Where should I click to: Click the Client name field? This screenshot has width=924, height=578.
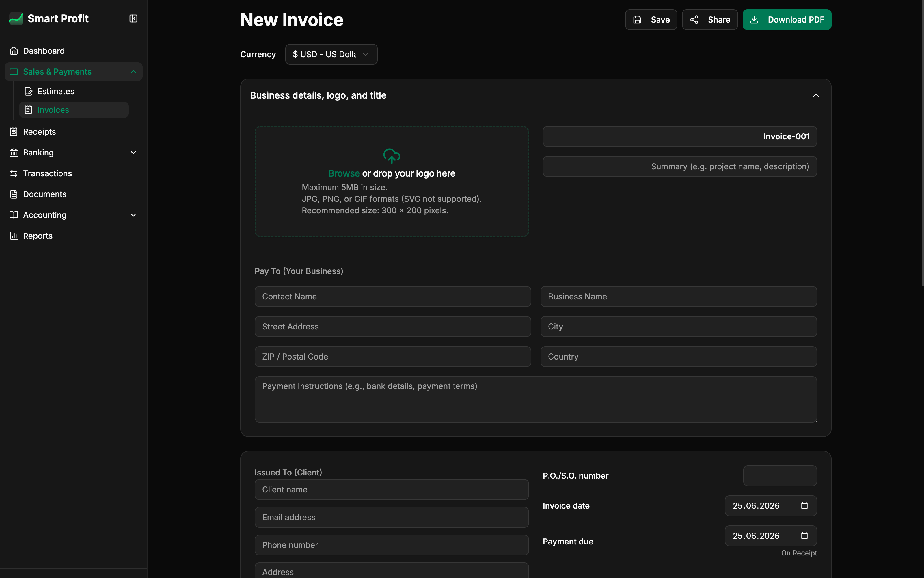[391, 489]
